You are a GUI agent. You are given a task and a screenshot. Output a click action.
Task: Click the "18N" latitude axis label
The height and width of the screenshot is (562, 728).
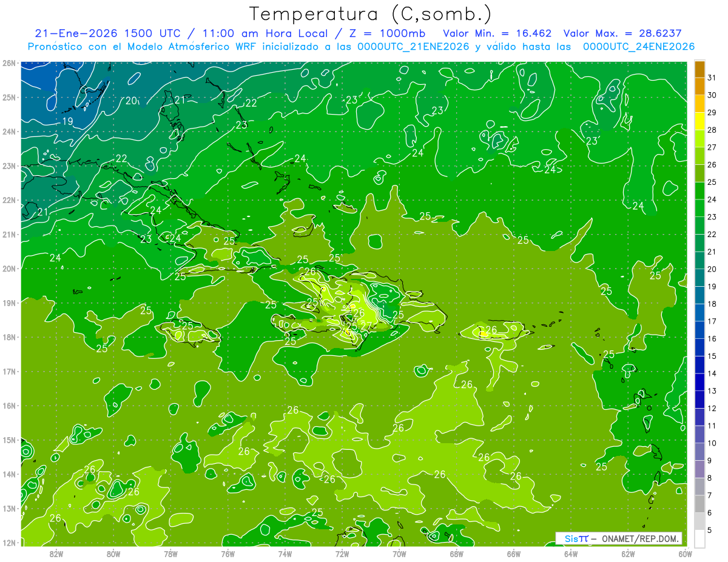pos(9,337)
